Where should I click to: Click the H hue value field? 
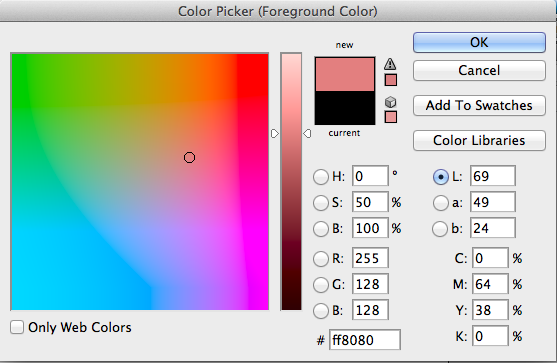[x=370, y=176]
